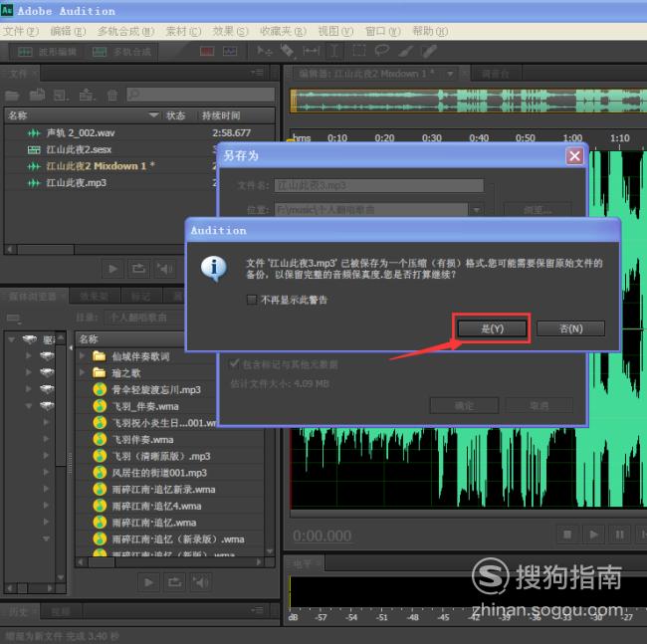647x644 pixels.
Task: Click the search field in the Files panel
Action: [200, 95]
